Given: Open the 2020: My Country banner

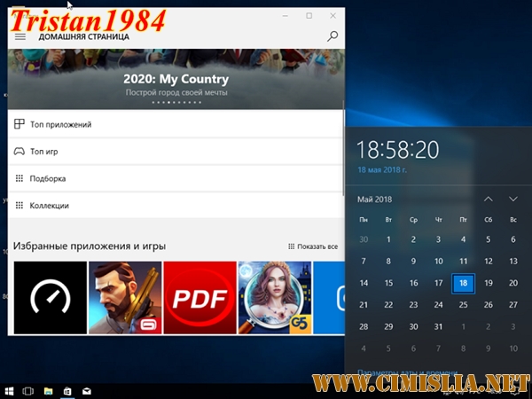Looking at the screenshot, I should pos(176,80).
